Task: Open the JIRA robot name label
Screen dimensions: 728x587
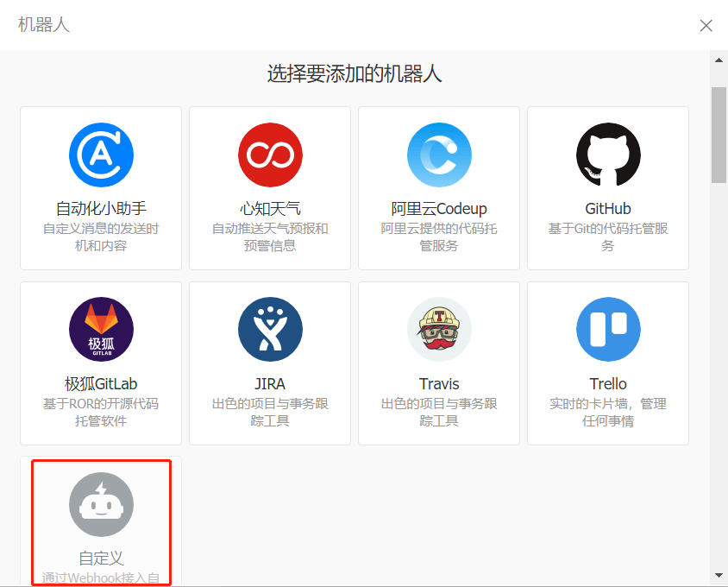Action: [270, 383]
